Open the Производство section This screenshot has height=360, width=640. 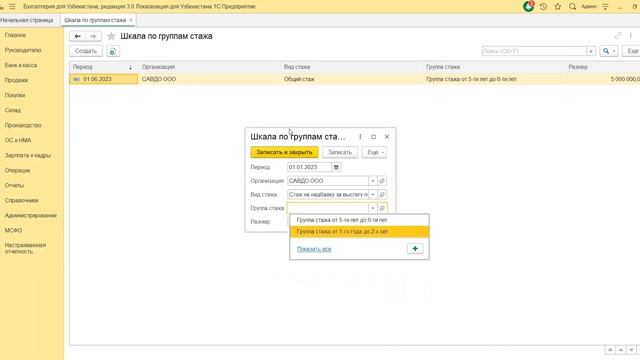23,125
